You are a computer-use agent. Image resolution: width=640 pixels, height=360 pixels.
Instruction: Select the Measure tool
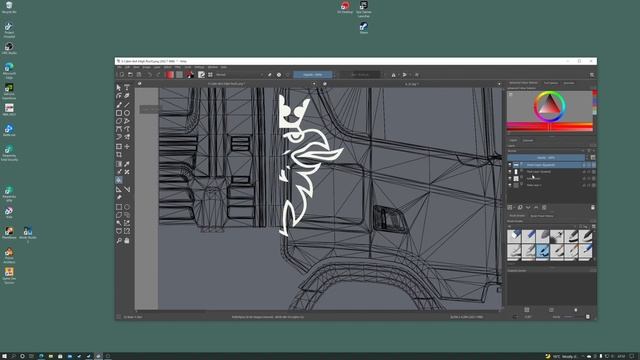[x=127, y=189]
